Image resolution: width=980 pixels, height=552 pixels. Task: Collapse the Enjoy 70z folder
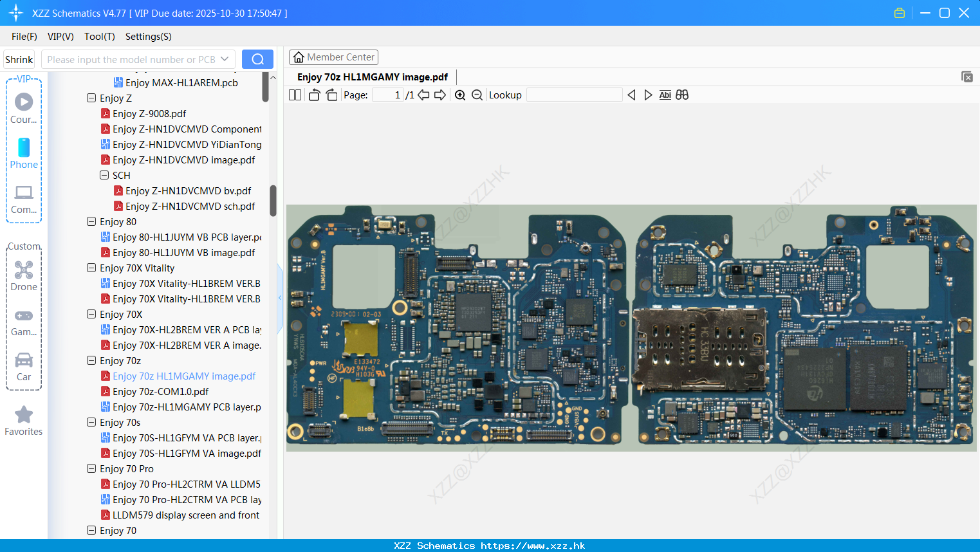point(91,361)
